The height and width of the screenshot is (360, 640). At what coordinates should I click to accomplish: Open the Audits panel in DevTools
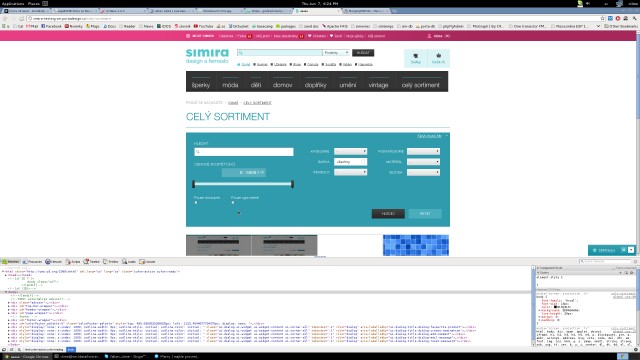click(x=129, y=262)
